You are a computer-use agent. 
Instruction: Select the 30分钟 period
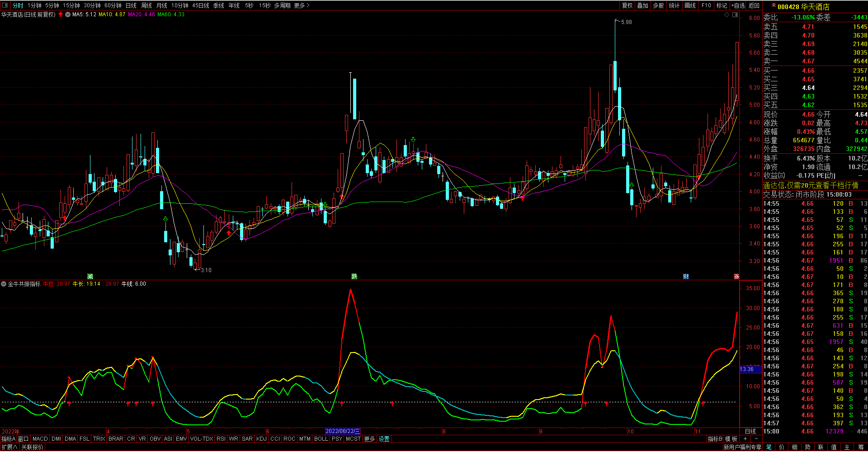point(92,5)
